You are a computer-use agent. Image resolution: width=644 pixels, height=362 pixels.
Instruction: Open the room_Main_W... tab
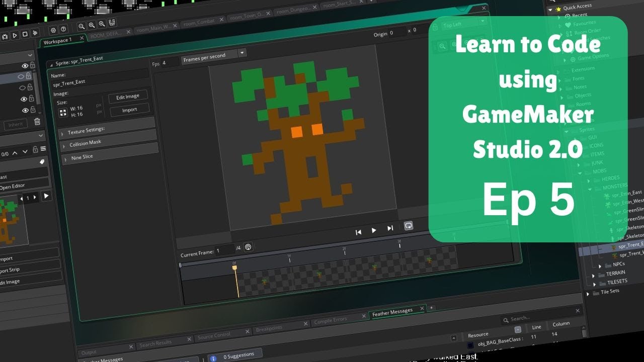[153, 28]
